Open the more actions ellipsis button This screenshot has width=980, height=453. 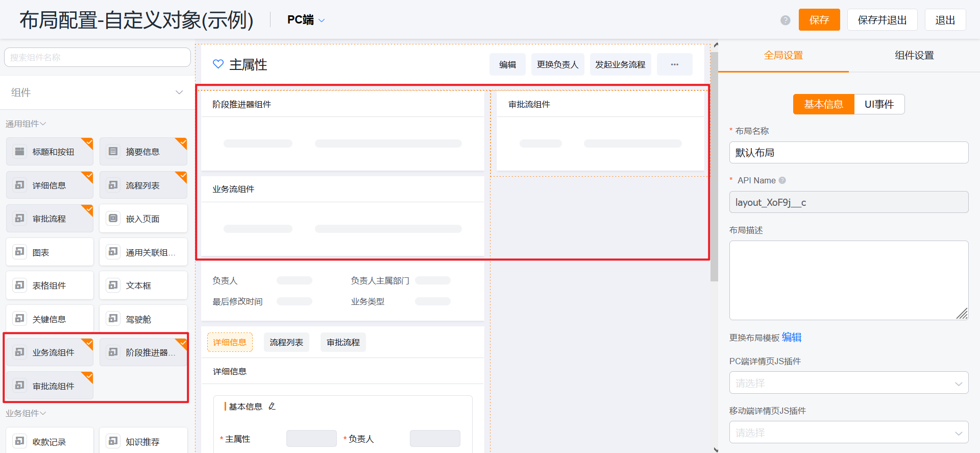(675, 64)
